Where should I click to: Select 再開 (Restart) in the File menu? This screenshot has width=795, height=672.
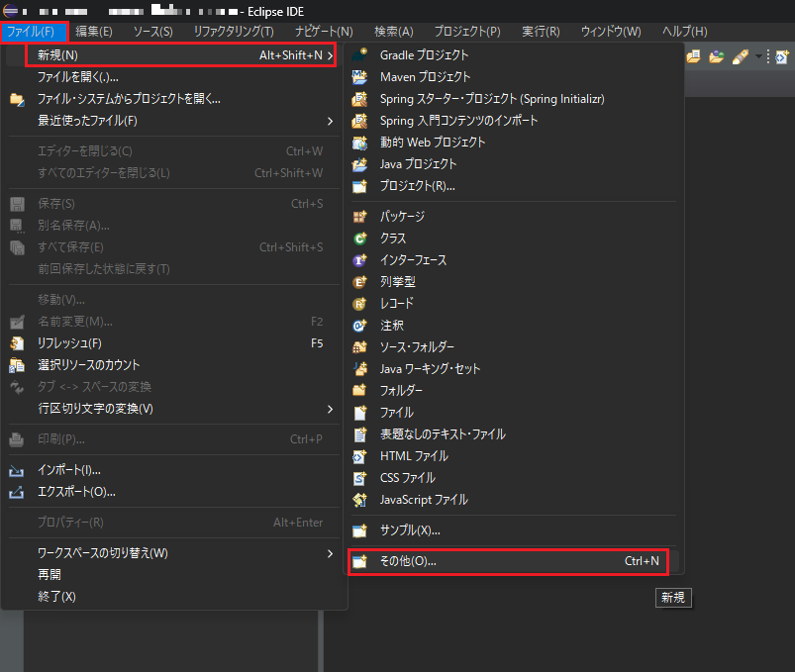[174, 575]
